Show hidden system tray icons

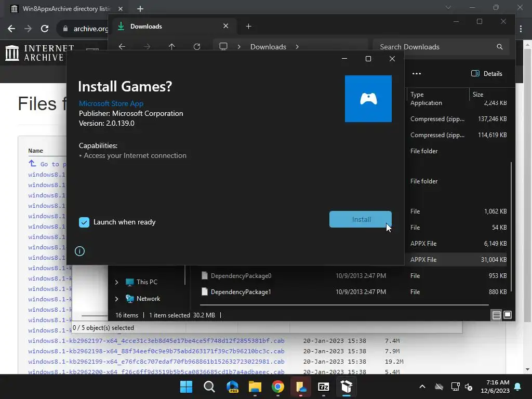point(422,387)
